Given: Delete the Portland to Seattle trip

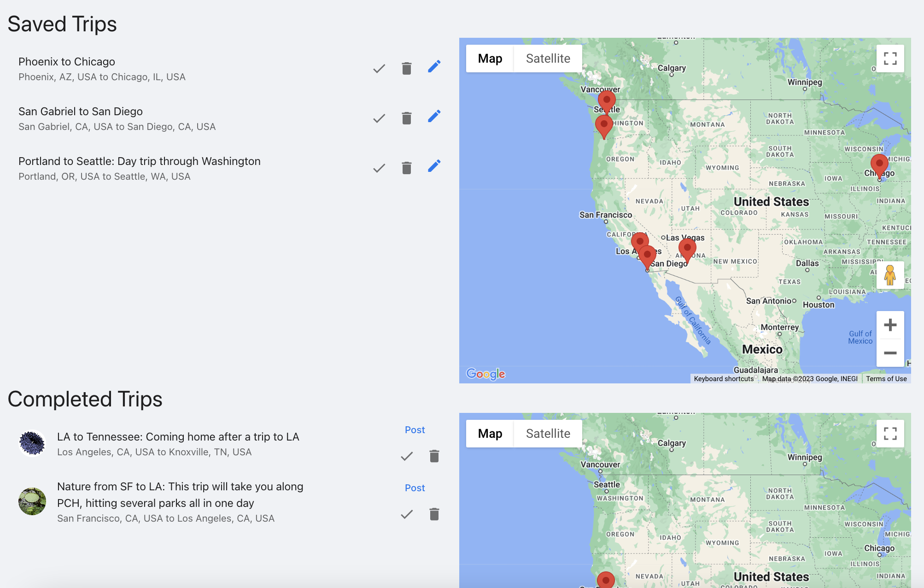Looking at the screenshot, I should click(406, 168).
